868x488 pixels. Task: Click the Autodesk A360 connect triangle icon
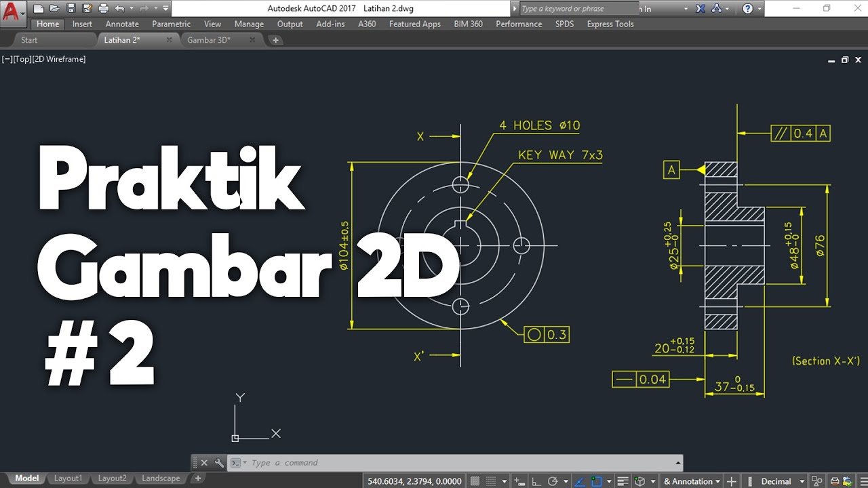coord(716,9)
